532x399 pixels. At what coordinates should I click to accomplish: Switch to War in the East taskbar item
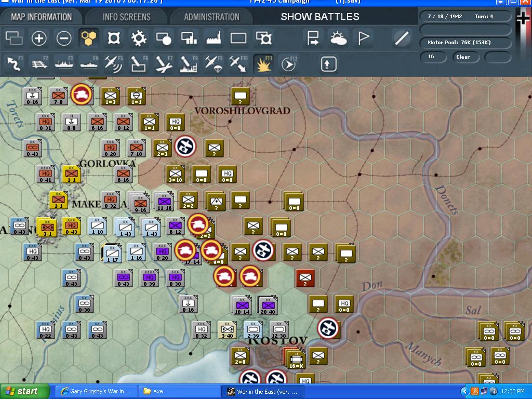click(263, 392)
